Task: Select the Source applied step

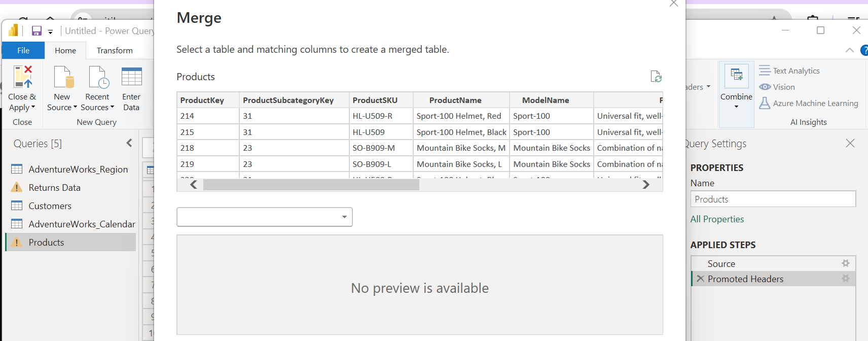Action: pyautogui.click(x=773, y=263)
